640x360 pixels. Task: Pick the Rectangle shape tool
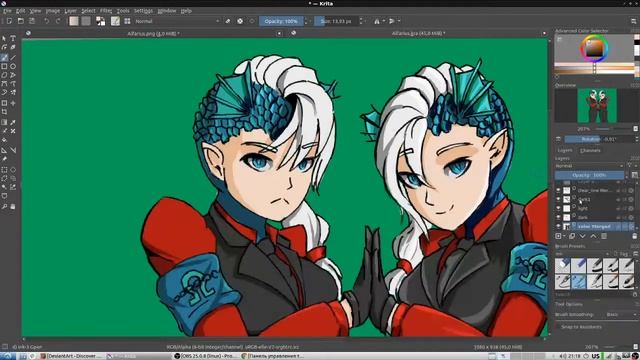(4, 66)
